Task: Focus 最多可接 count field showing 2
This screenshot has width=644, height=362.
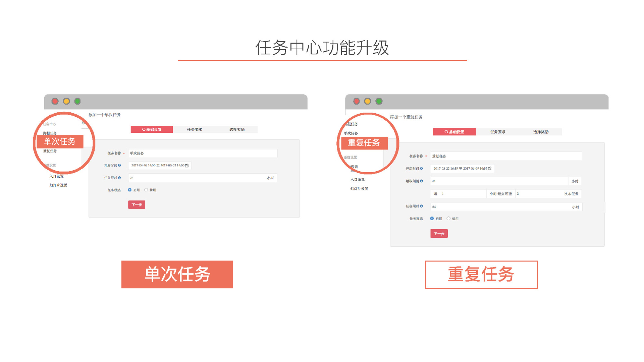Action: pos(548,194)
